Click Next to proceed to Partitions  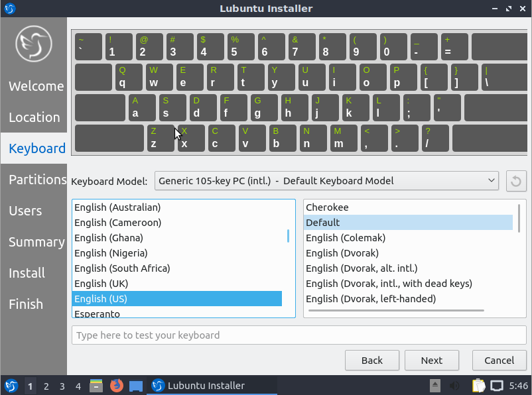pyautogui.click(x=431, y=361)
